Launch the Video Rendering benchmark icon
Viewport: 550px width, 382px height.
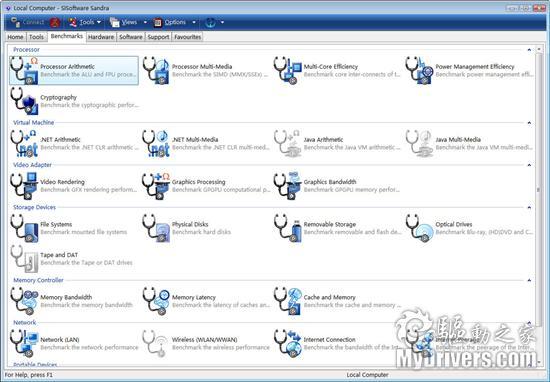pyautogui.click(x=24, y=186)
